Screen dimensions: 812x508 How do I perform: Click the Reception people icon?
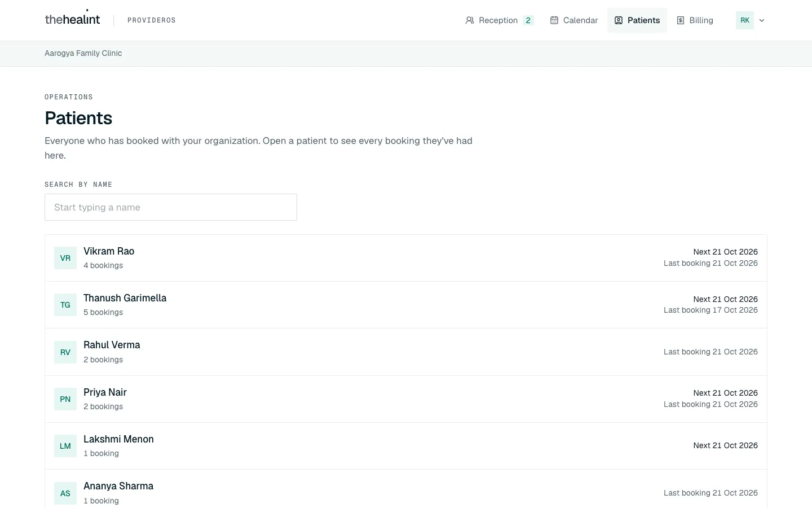pyautogui.click(x=470, y=20)
